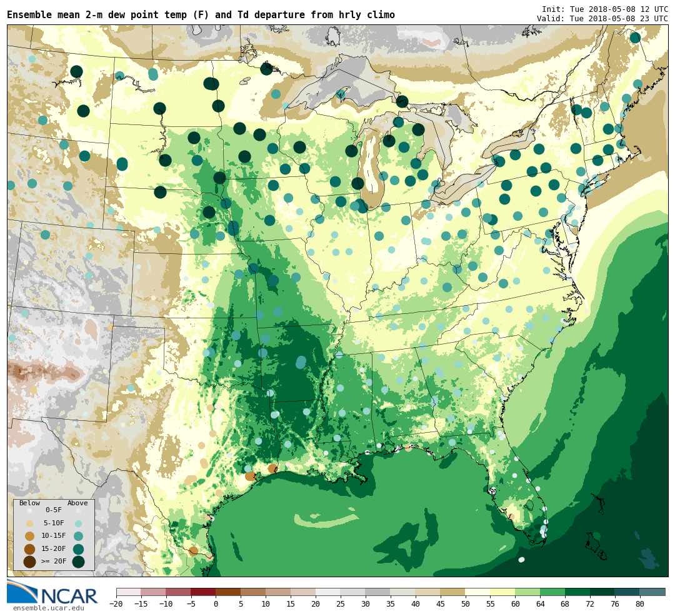Click the '-15' colorbar tick label

point(141,604)
